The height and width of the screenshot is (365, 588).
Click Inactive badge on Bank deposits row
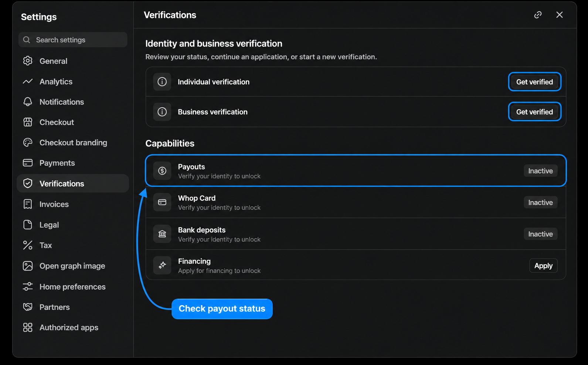(x=540, y=234)
